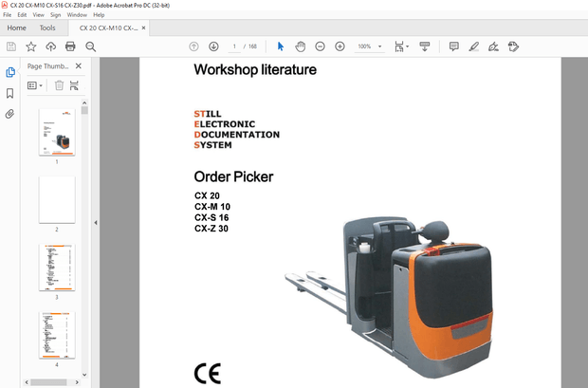Click the Save file icon
588x388 pixels.
coord(11,46)
